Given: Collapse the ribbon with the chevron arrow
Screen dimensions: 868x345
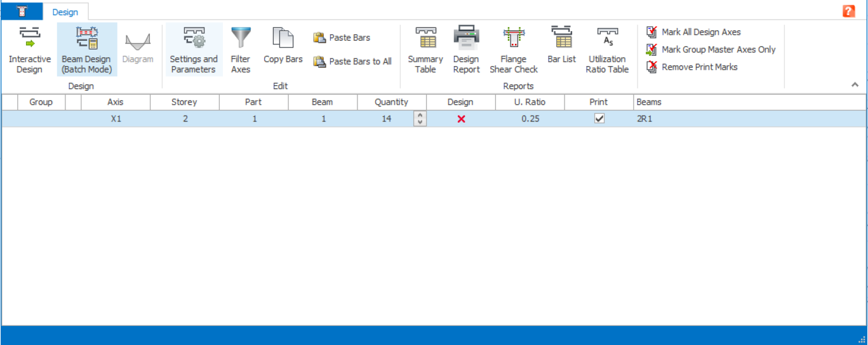Looking at the screenshot, I should (855, 85).
